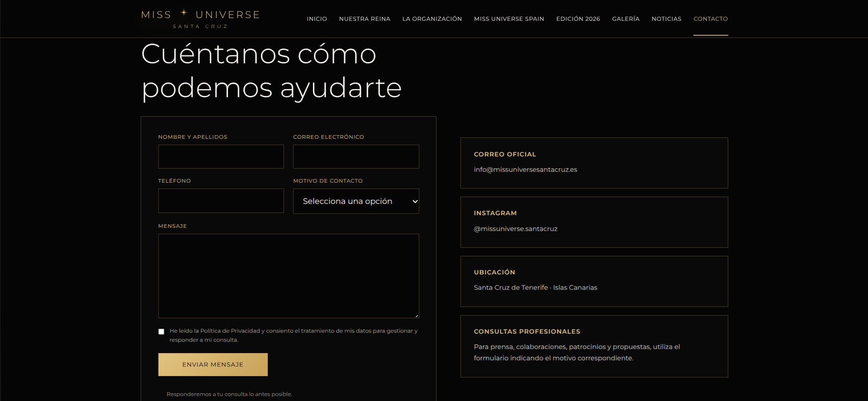Navigate to Miss Universe Spain
This screenshot has width=868, height=401.
(x=509, y=19)
